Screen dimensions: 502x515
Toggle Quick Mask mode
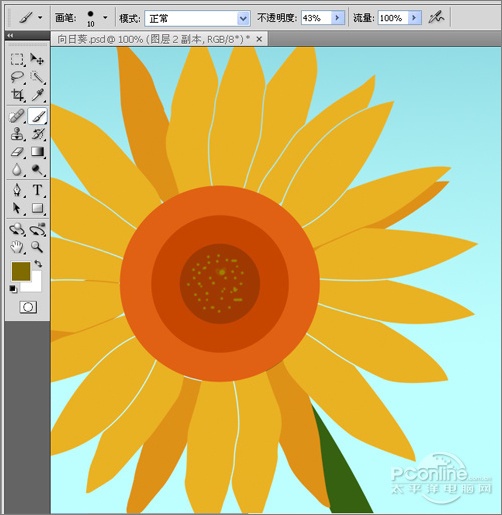point(28,307)
